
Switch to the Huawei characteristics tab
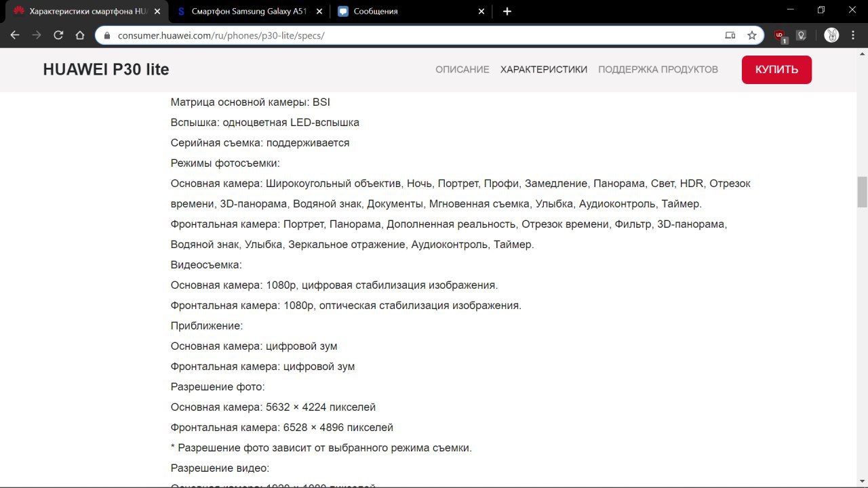87,11
